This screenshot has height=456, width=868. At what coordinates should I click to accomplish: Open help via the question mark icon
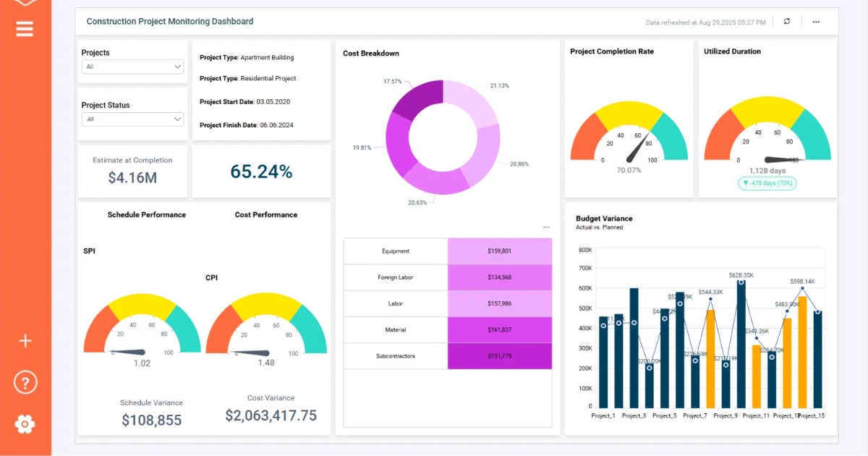click(x=25, y=382)
